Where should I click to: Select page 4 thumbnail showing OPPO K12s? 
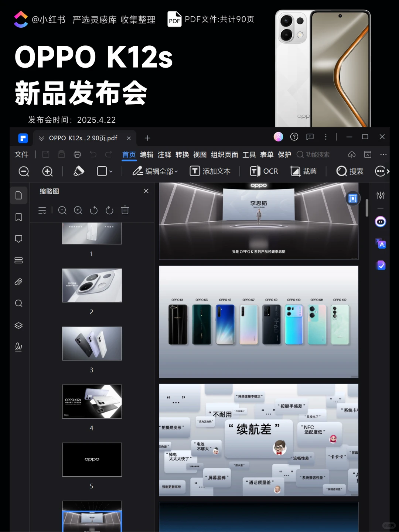pos(92,402)
